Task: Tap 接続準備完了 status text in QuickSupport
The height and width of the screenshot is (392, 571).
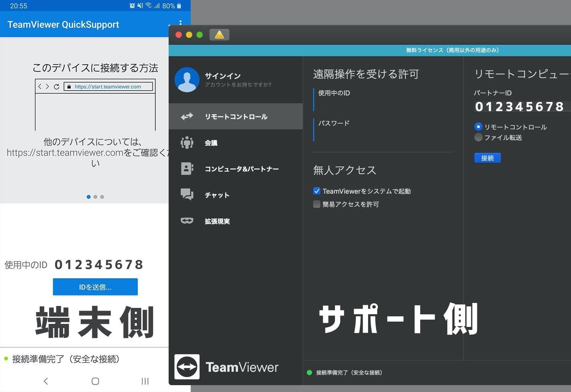Action: (66, 359)
